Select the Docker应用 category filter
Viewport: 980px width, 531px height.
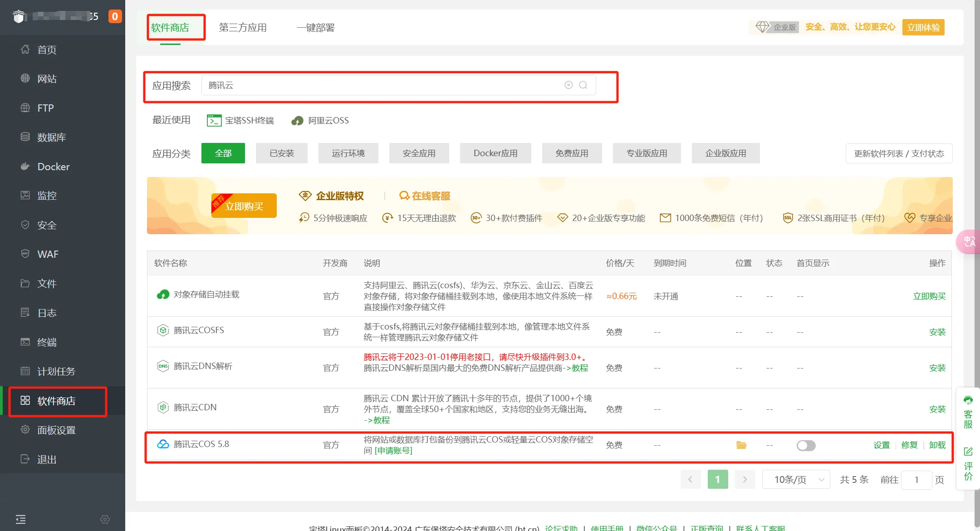[x=495, y=153]
